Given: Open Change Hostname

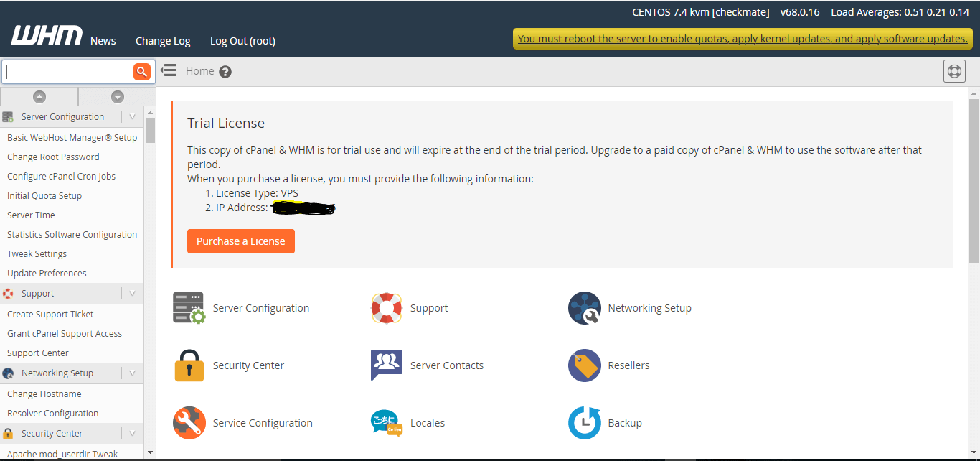Looking at the screenshot, I should pos(44,394).
